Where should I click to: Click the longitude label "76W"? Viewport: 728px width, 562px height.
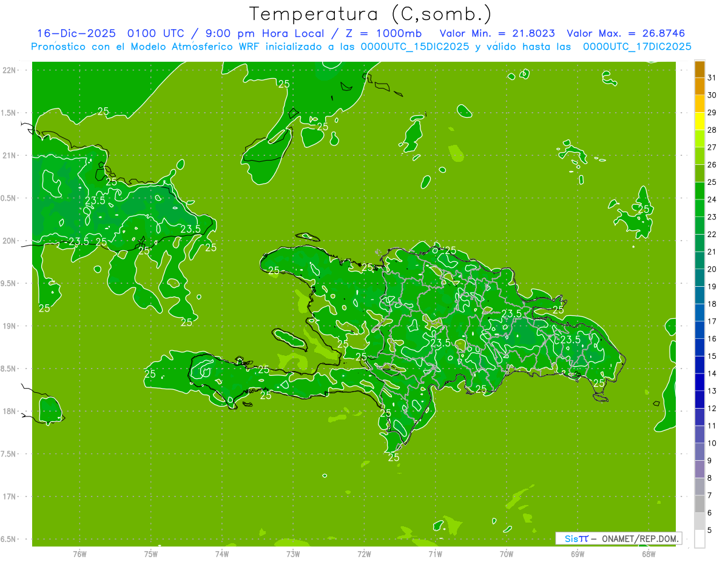(x=79, y=554)
